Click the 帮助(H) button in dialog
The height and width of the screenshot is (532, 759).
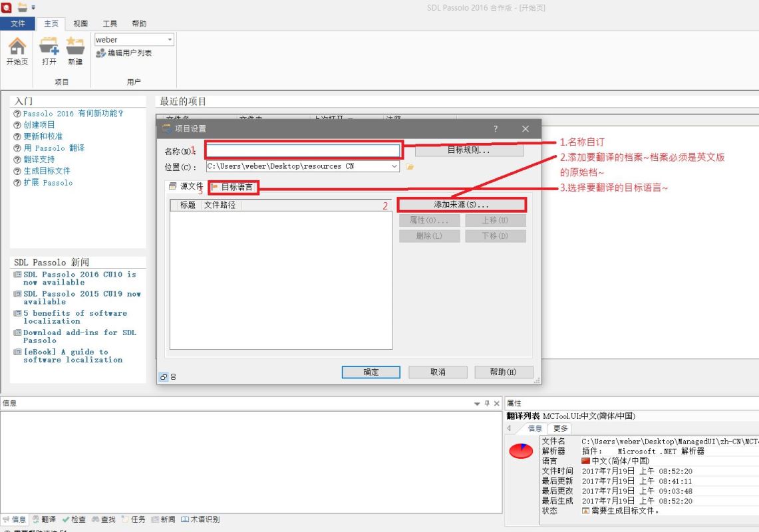[504, 372]
